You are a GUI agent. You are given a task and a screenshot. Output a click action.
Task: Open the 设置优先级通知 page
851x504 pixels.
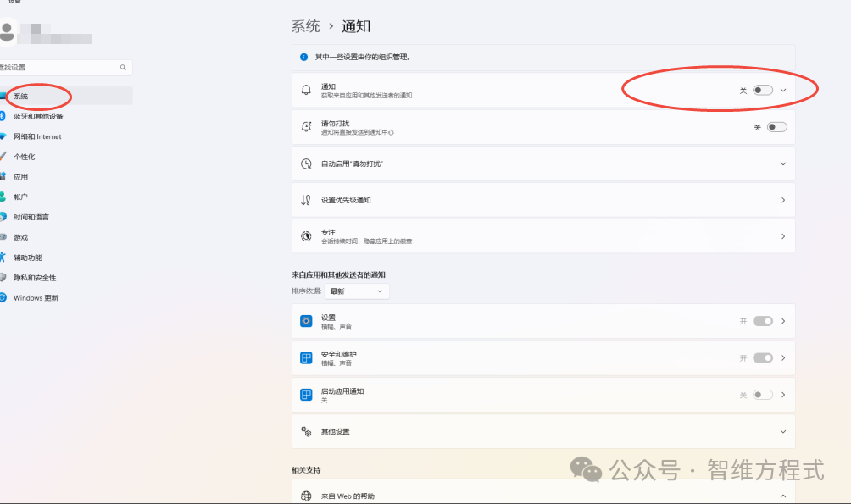[542, 200]
